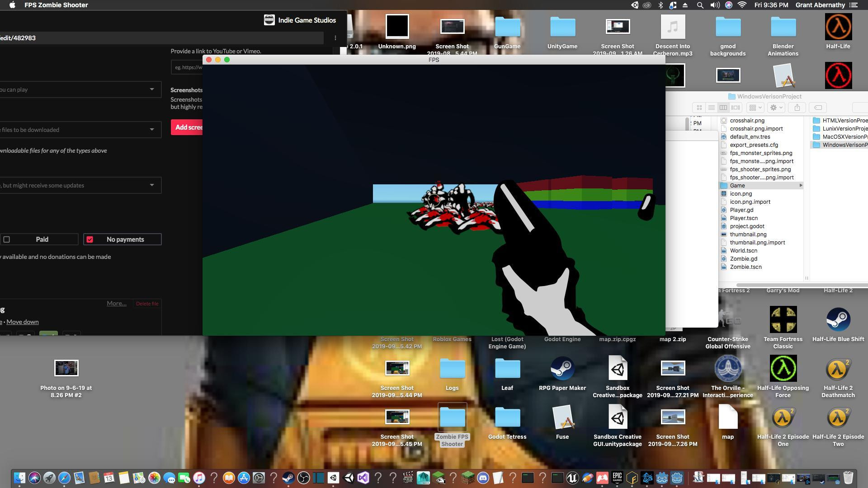Open Finder arrange-by dropdown
Viewport: 868px width, 488px height.
pyautogui.click(x=755, y=108)
